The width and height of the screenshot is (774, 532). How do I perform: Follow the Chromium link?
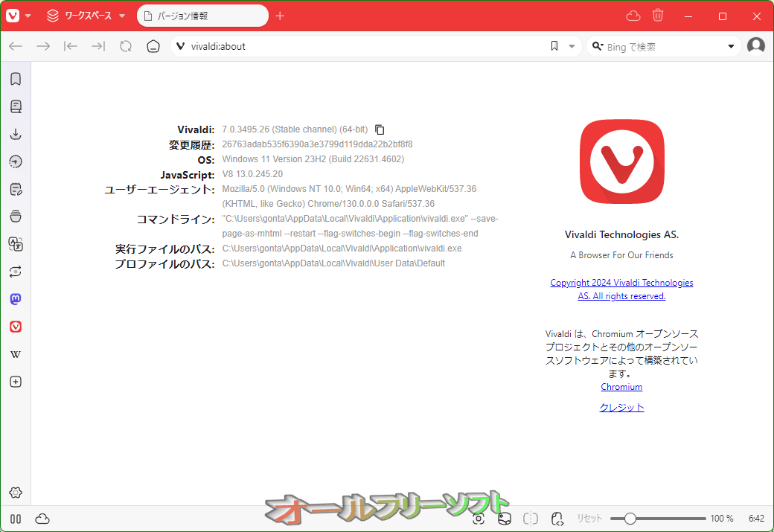click(x=621, y=386)
